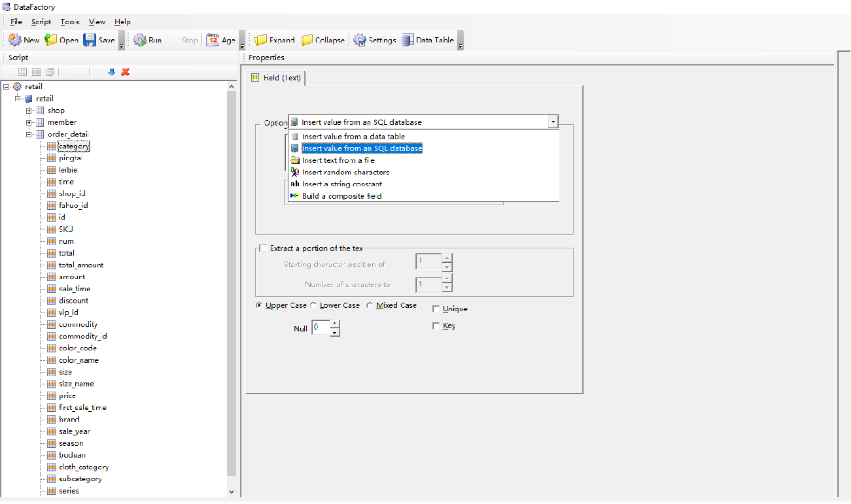This screenshot has width=851, height=504.
Task: Collapse the order_detail table node
Action: (29, 134)
